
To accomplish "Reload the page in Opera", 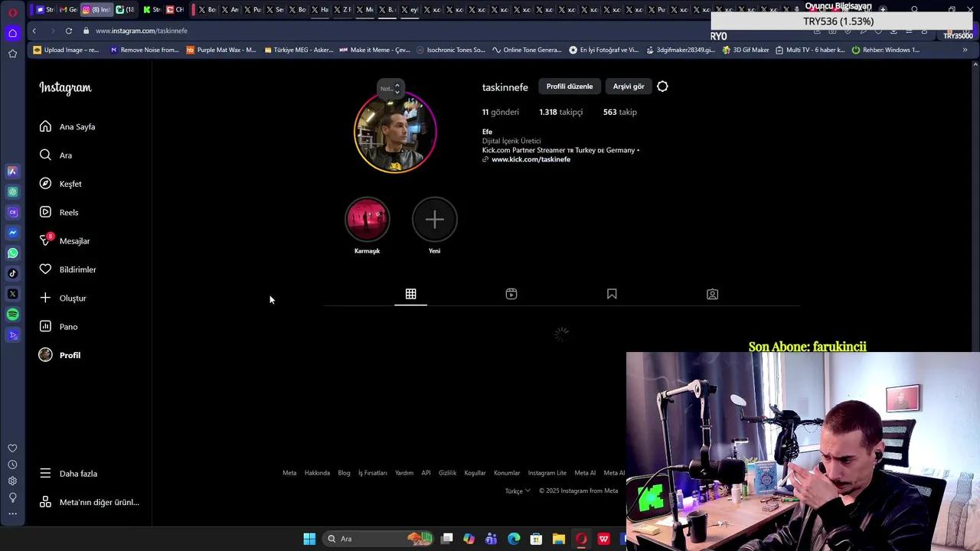I will pyautogui.click(x=69, y=31).
